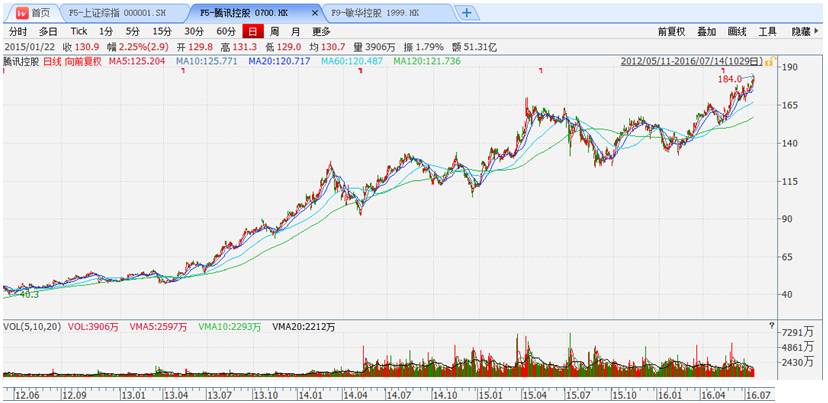The height and width of the screenshot is (403, 828).
Task: Click 叠加 overlay button
Action: tap(707, 32)
